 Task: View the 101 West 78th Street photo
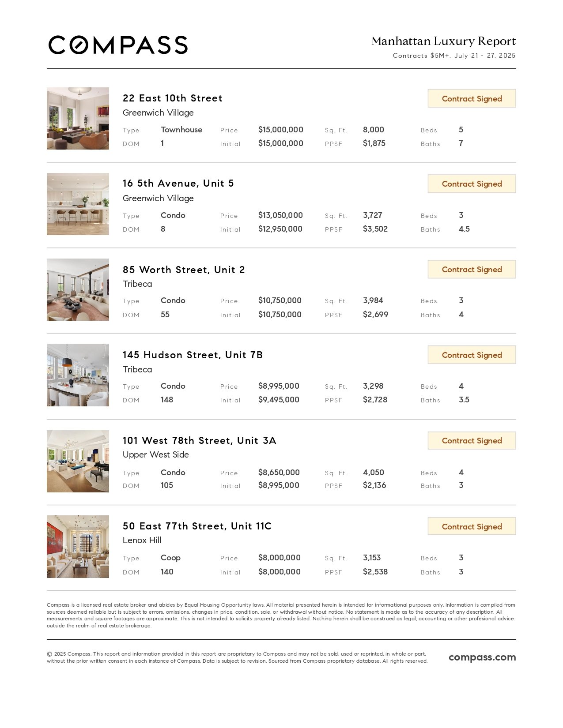coord(78,461)
